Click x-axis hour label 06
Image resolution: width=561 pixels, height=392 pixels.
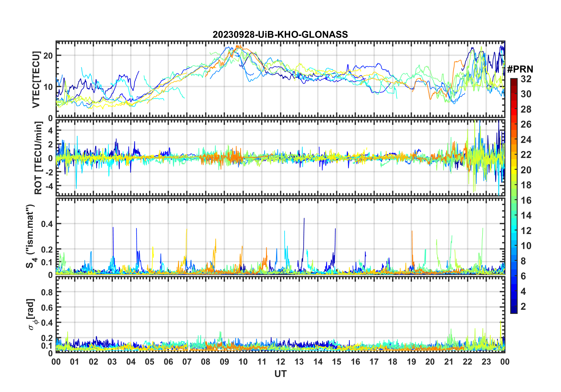[x=168, y=362]
